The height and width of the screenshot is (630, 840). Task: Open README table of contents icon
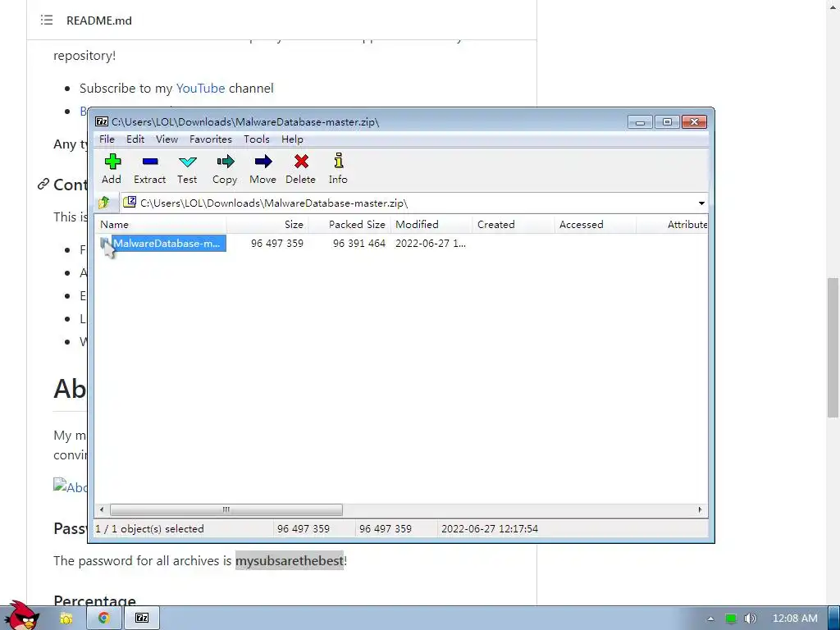pos(47,21)
